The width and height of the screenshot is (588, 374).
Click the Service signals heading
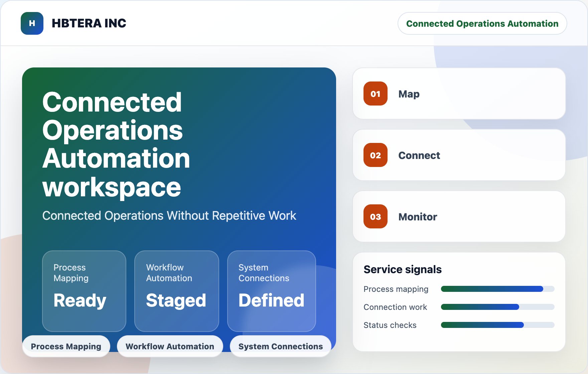coord(403,269)
